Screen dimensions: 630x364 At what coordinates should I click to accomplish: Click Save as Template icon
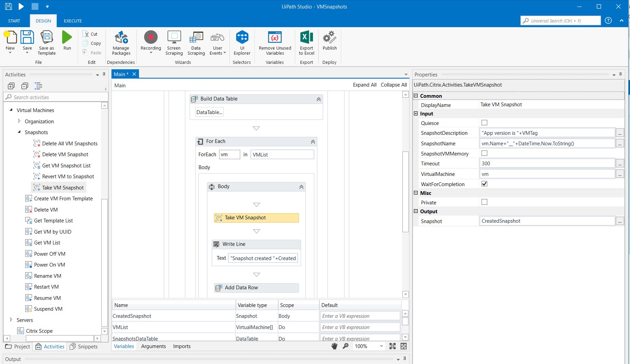(47, 37)
